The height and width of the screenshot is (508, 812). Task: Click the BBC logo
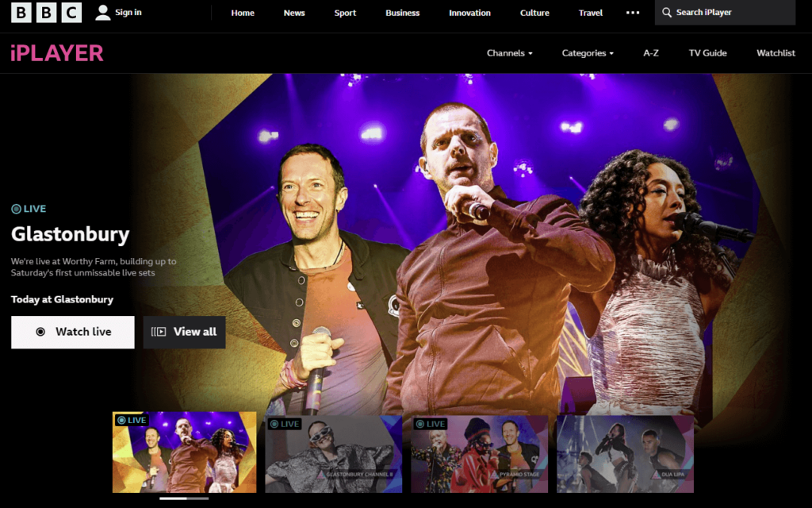pyautogui.click(x=46, y=13)
